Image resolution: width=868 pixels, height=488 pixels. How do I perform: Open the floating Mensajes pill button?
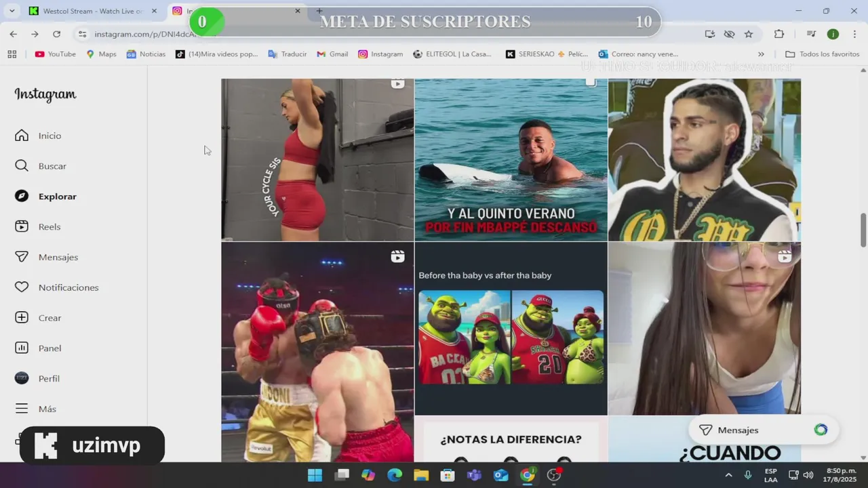(x=764, y=430)
